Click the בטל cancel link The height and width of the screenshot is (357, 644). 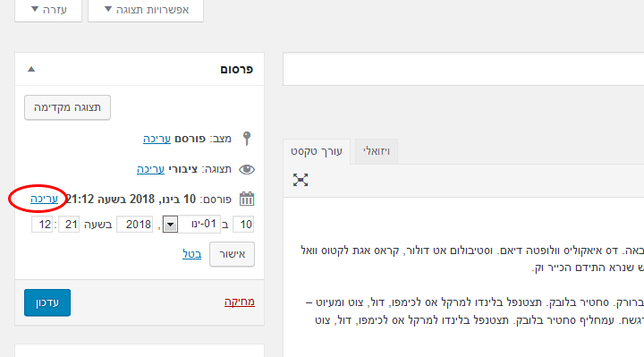point(191,254)
